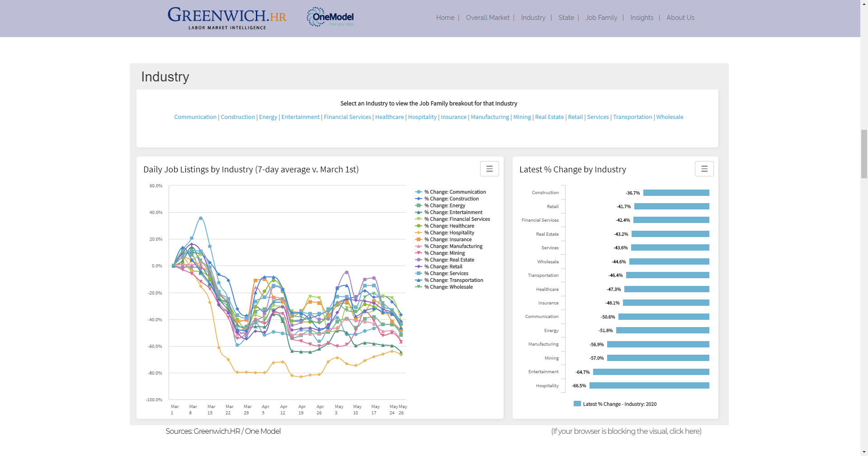Select the Mining legend marker
Viewport: 868px width, 456px height.
[x=418, y=253]
